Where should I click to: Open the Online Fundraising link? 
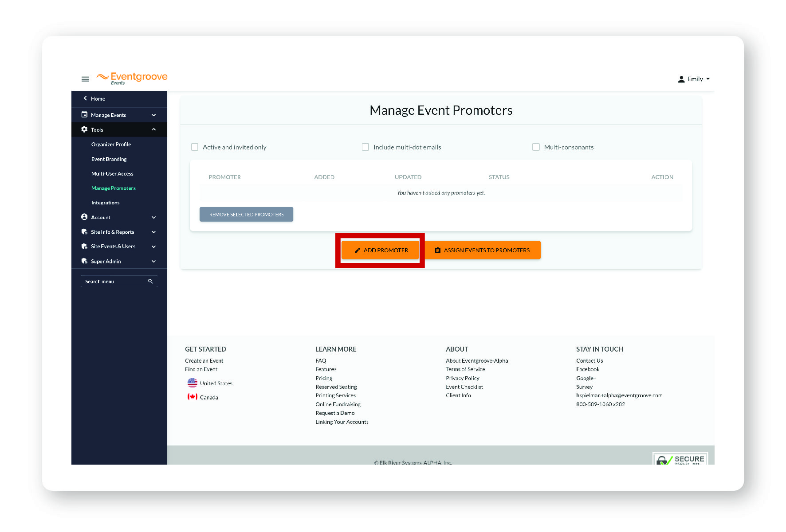point(338,404)
